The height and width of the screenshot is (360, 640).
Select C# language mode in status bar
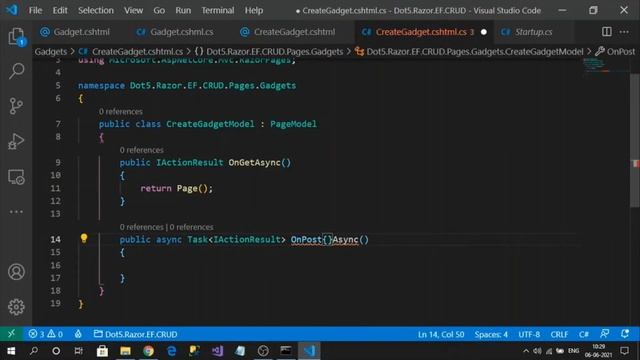[584, 334]
